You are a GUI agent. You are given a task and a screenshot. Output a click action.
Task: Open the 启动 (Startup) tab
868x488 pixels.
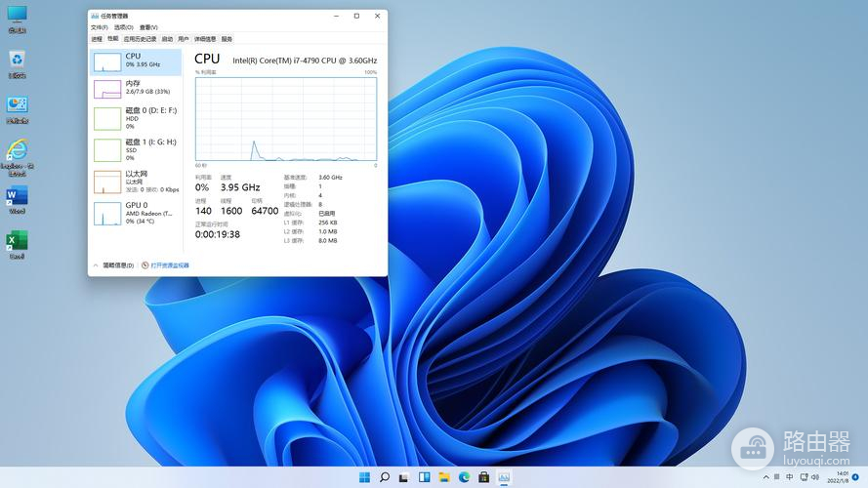pos(167,39)
